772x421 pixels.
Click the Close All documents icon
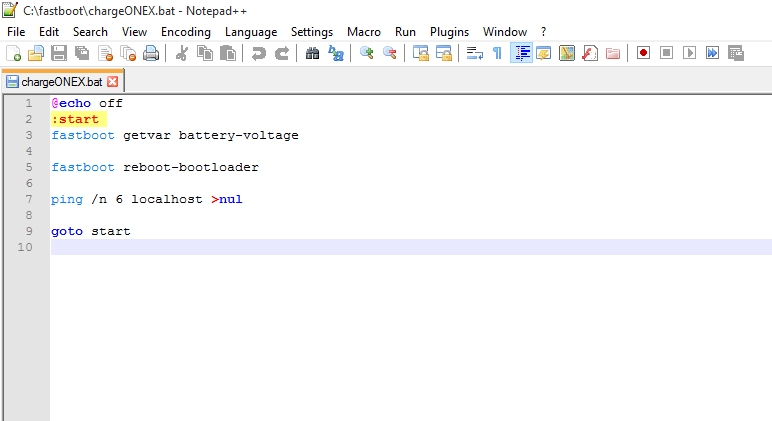[x=128, y=53]
